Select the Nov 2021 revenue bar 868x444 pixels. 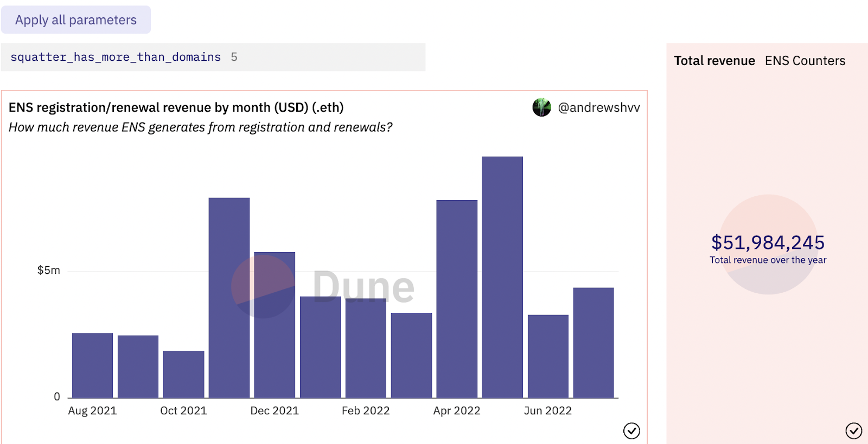pos(229,298)
